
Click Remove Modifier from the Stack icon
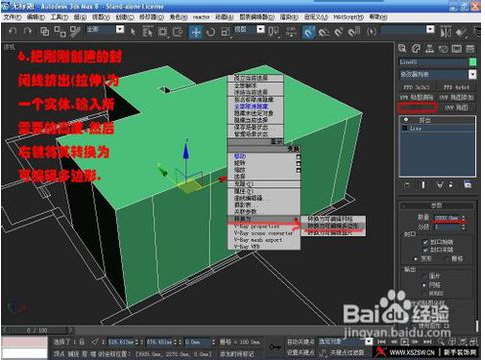(x=451, y=185)
